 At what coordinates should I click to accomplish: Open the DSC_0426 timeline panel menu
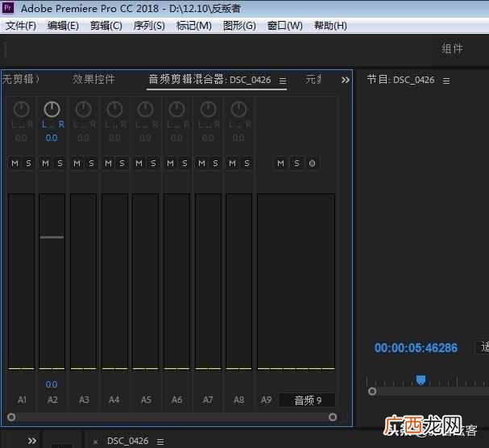pos(160,442)
